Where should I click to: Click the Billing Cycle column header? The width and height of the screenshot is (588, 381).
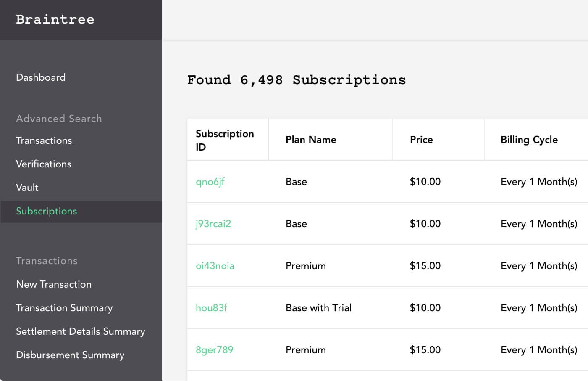point(529,140)
